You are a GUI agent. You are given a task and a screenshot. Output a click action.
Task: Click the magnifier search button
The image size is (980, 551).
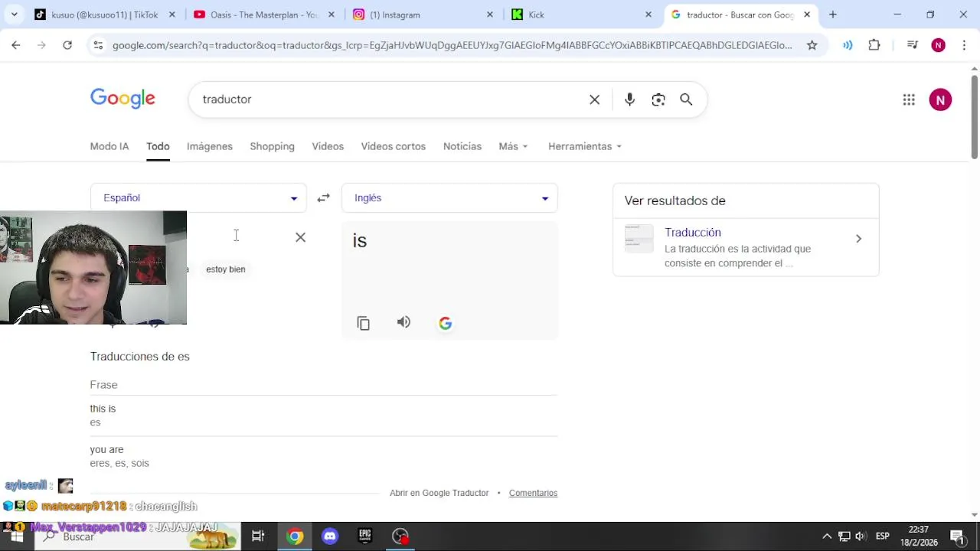click(x=686, y=99)
